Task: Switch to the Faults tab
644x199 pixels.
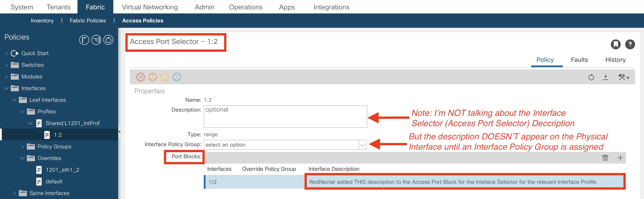Action: click(x=579, y=60)
